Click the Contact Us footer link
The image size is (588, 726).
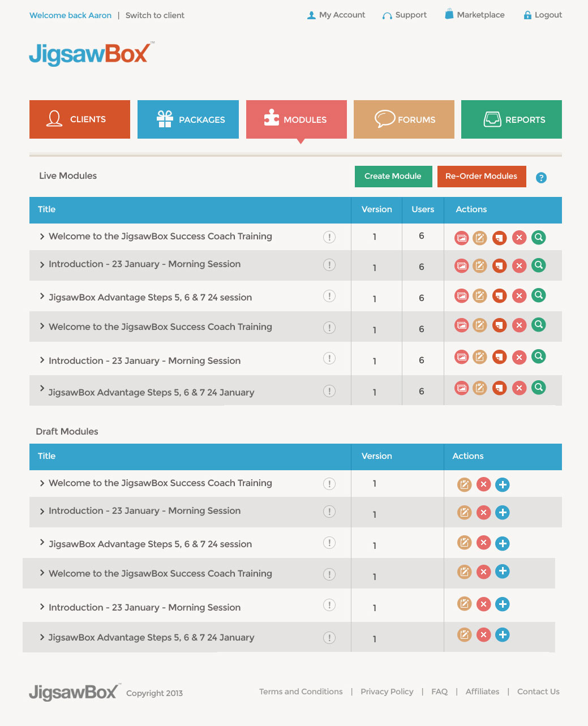[x=538, y=691]
